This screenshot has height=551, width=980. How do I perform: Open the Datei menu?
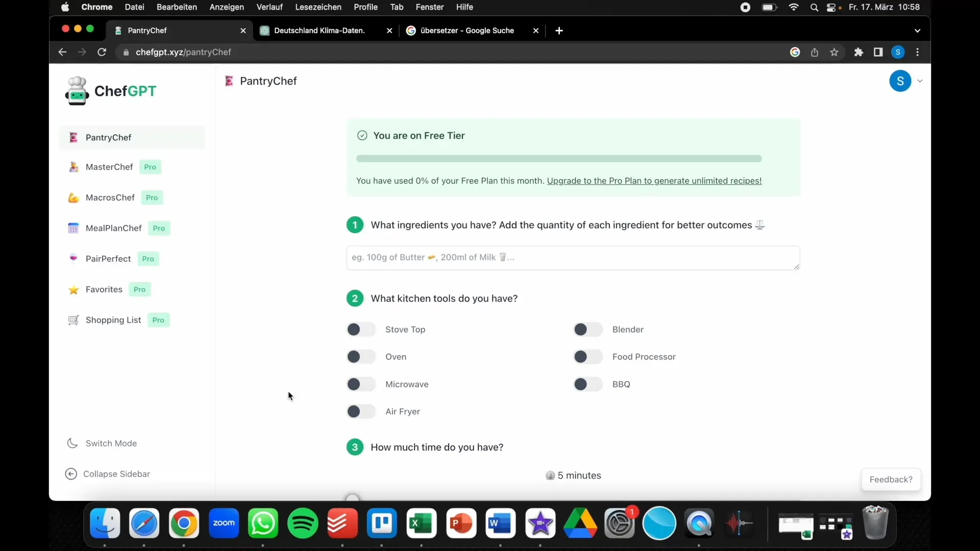[x=134, y=7]
